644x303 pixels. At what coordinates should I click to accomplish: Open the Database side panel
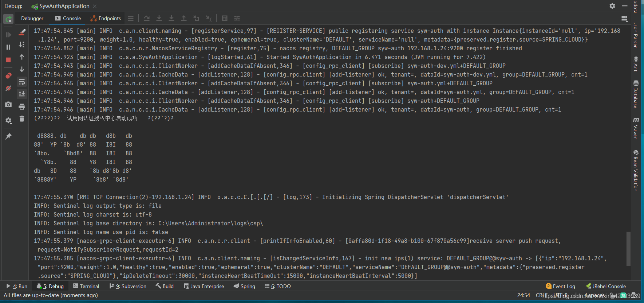click(x=636, y=94)
